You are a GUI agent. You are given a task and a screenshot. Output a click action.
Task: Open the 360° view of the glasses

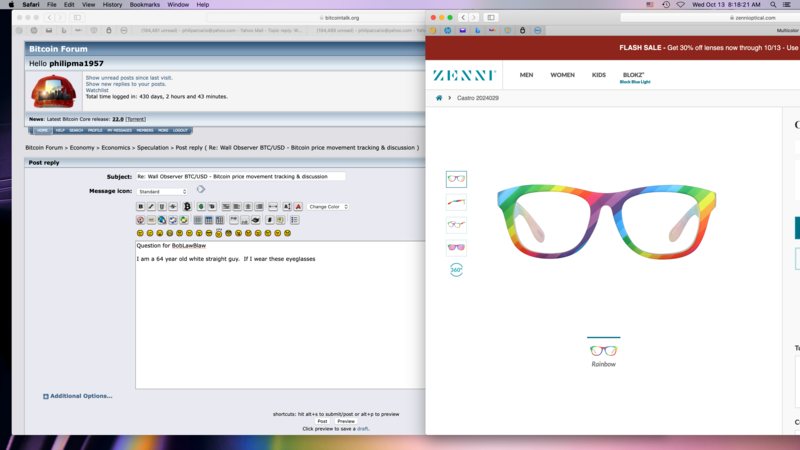coord(456,269)
